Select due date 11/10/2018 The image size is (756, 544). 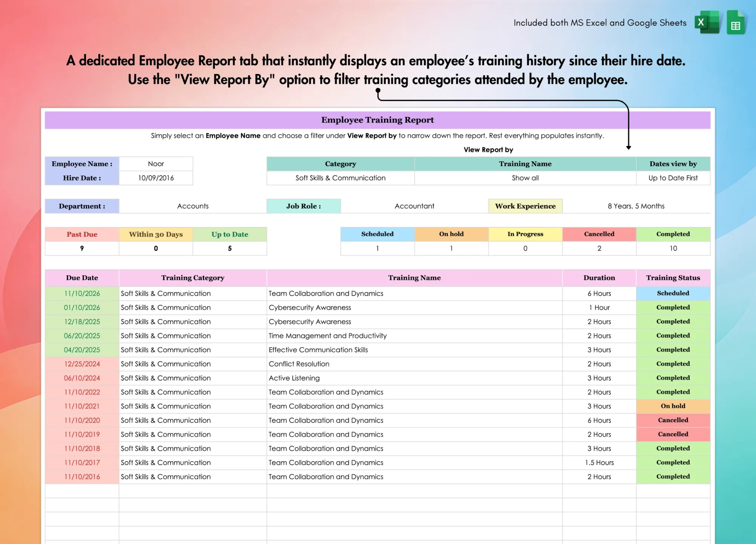point(82,448)
